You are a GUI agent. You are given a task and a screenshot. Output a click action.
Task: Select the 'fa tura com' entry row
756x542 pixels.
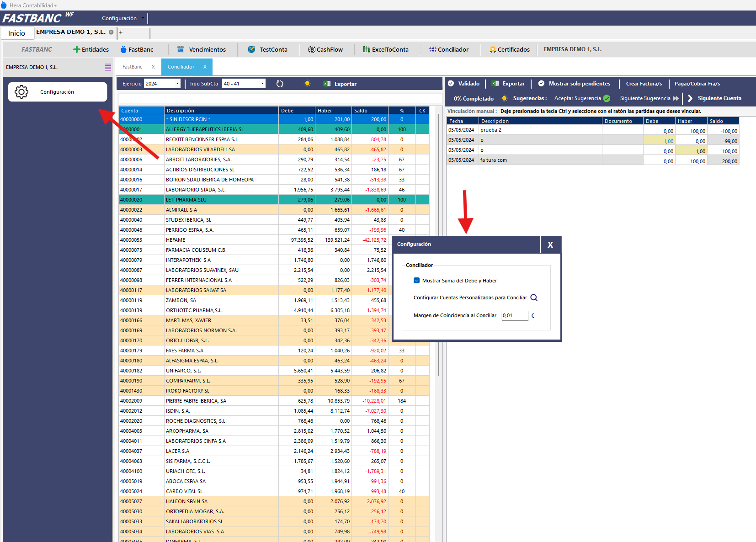[x=593, y=160]
